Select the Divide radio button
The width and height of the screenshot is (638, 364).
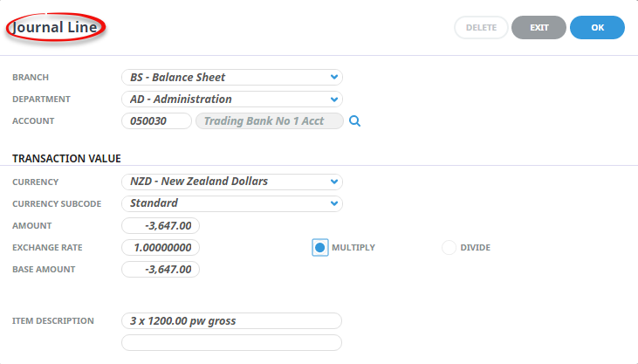click(x=449, y=248)
